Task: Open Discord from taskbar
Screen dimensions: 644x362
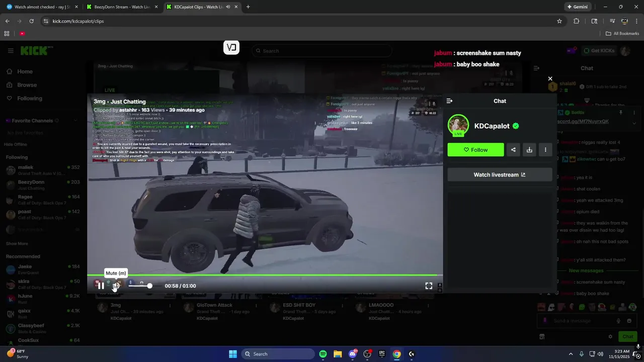Action: click(x=353, y=354)
